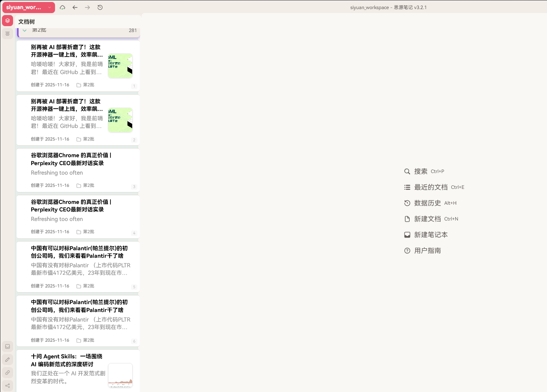Open the history clock icon in the top toolbar
The width and height of the screenshot is (547, 392).
click(100, 8)
